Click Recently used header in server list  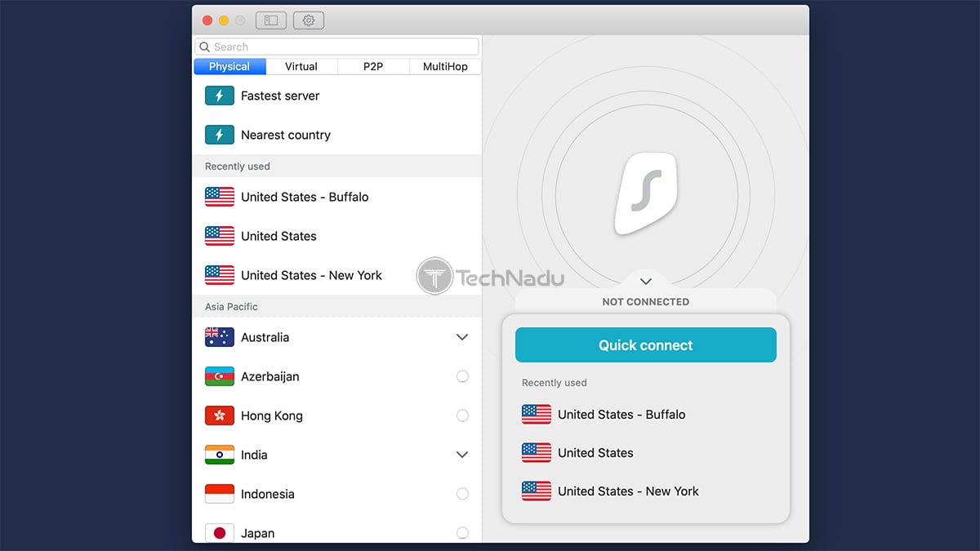(x=238, y=167)
